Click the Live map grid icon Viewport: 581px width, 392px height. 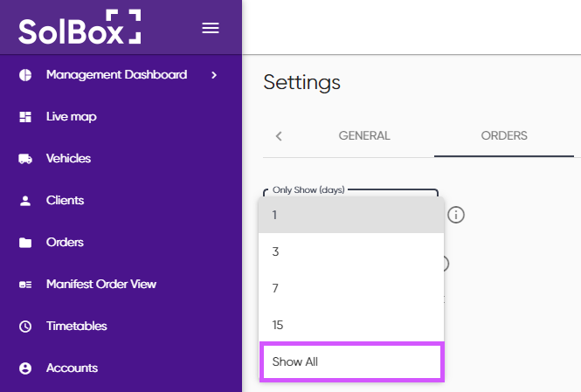click(x=25, y=117)
